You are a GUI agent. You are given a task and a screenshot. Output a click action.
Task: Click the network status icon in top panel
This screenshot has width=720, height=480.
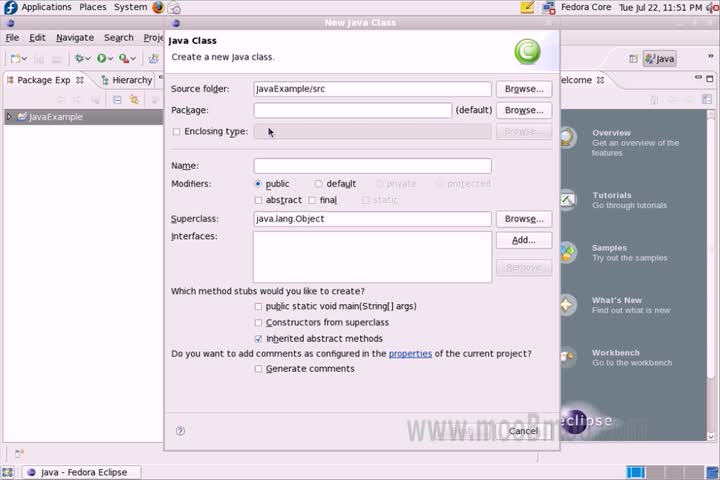click(548, 8)
